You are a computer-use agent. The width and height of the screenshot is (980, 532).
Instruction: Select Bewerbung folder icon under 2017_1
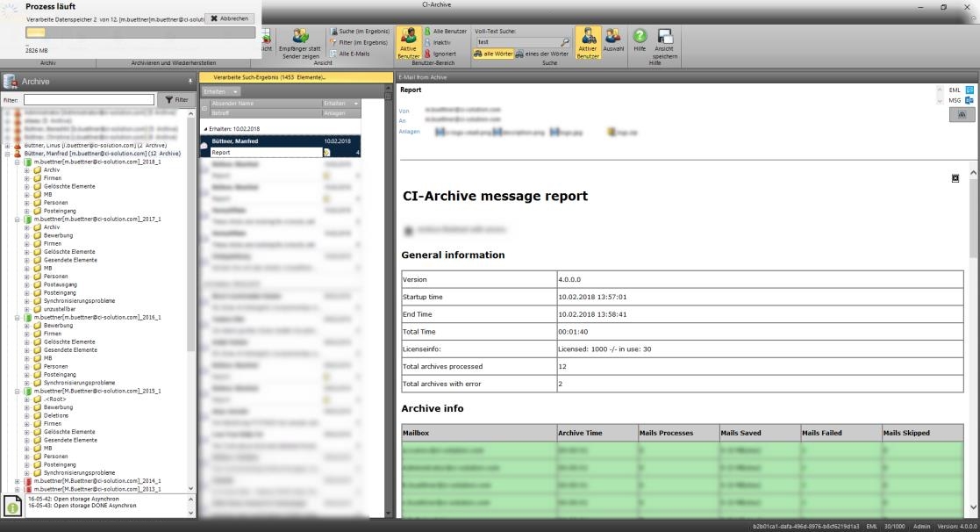pos(38,235)
